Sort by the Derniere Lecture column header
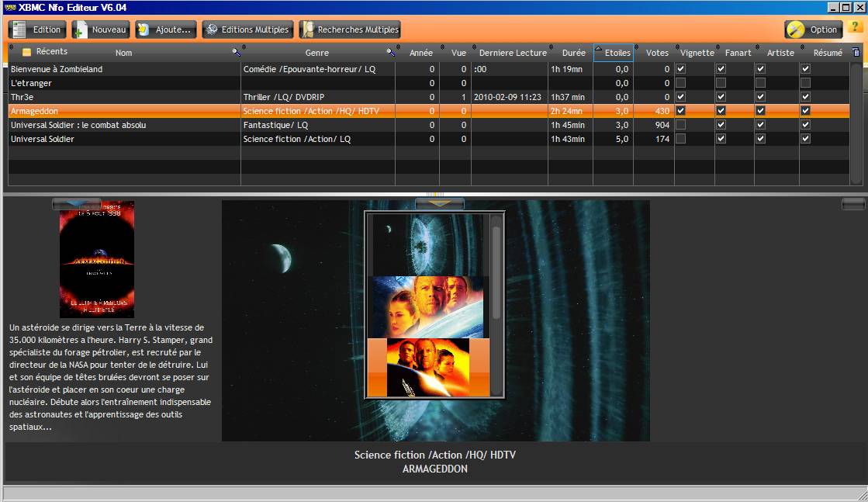The image size is (868, 502). (x=513, y=53)
